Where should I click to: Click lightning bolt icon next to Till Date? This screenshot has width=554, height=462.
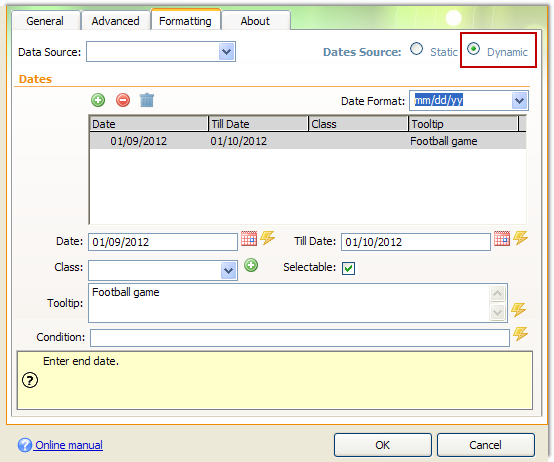coord(521,238)
